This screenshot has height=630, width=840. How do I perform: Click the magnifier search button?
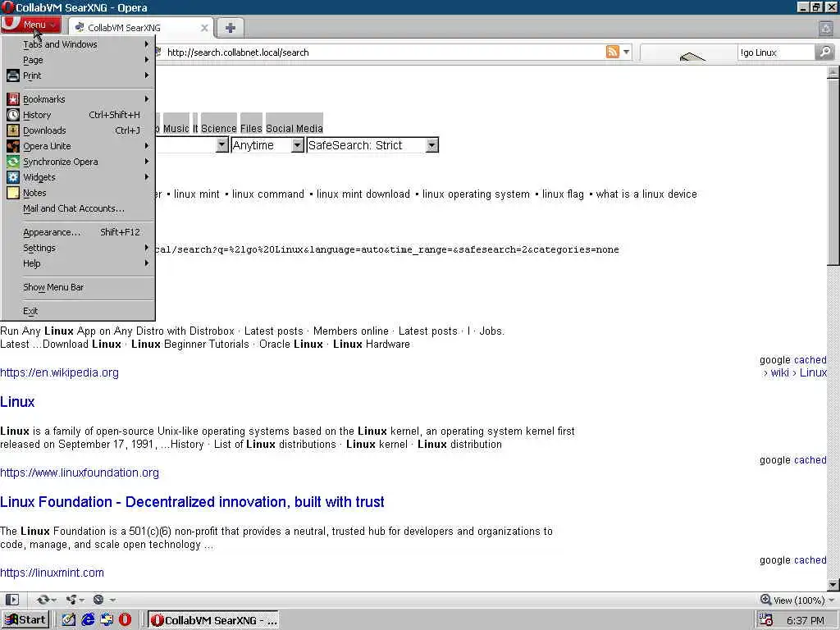pyautogui.click(x=825, y=52)
